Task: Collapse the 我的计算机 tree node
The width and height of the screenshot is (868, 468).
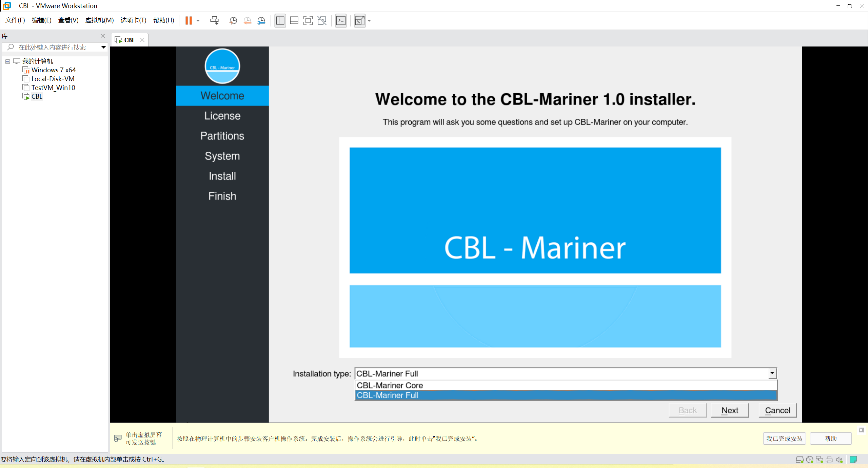Action: pos(7,61)
